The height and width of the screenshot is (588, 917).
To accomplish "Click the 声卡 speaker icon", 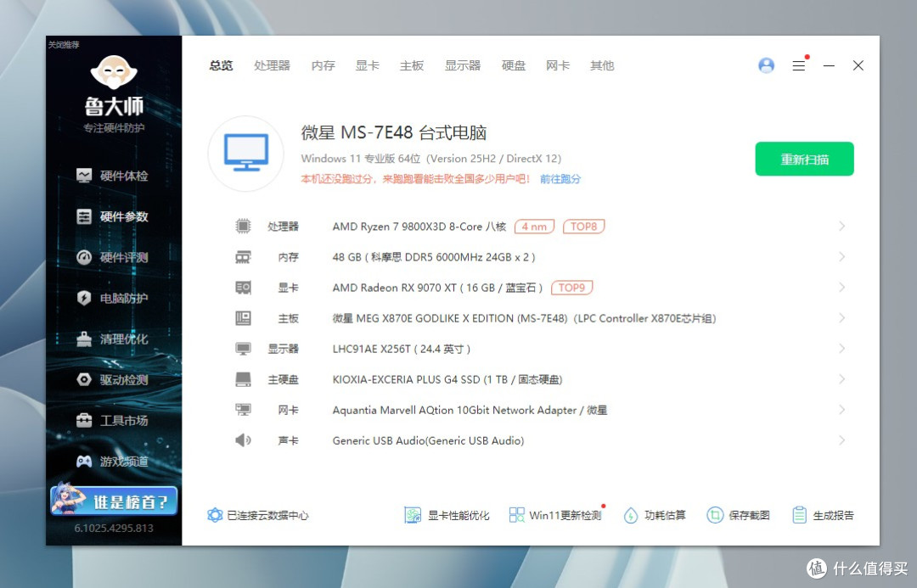I will point(243,440).
